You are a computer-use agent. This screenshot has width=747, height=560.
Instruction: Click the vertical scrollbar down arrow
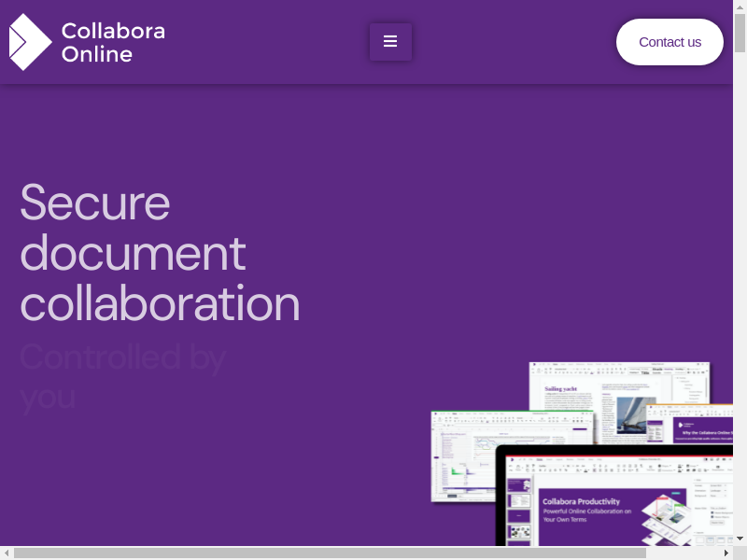coord(740,539)
